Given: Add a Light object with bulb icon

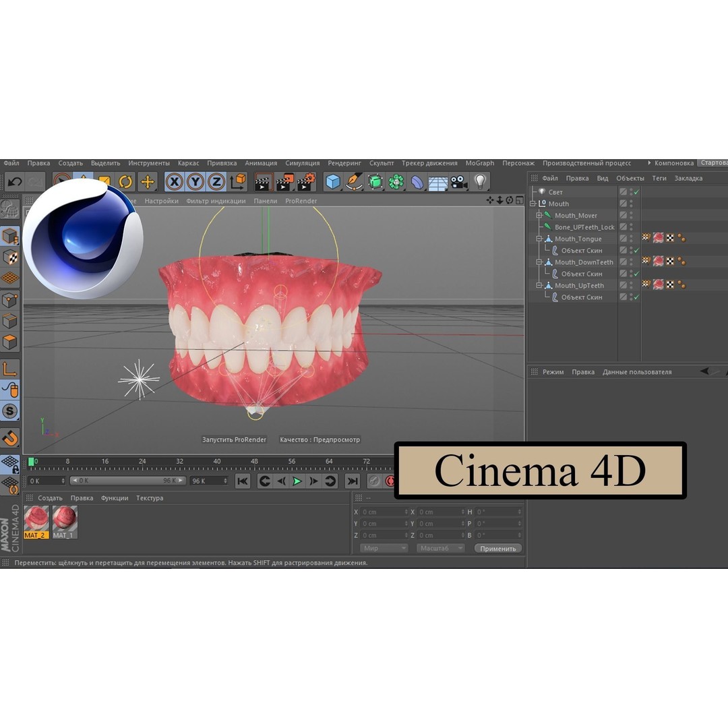Looking at the screenshot, I should coord(480,181).
